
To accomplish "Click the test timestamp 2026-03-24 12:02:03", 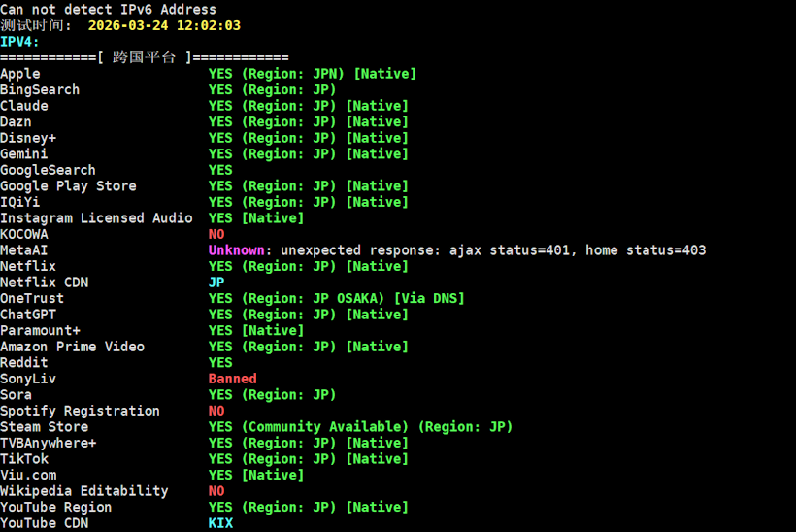I will pos(164,26).
